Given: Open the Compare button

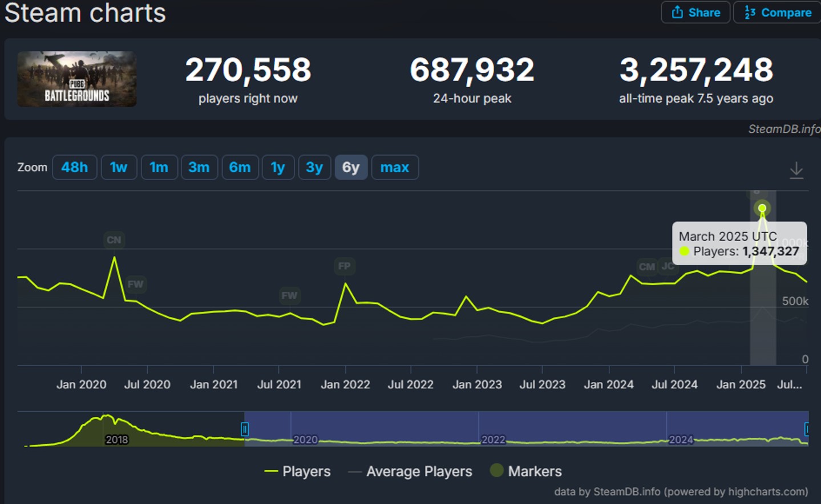Looking at the screenshot, I should click(x=778, y=13).
